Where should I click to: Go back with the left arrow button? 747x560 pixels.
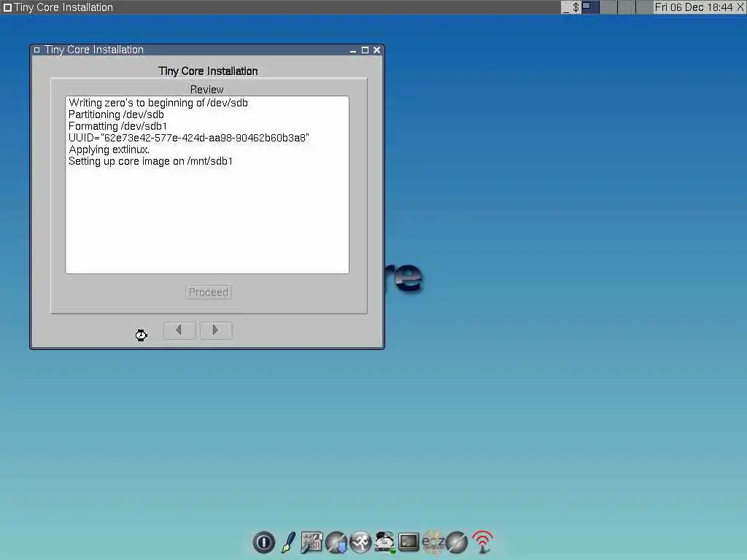pyautogui.click(x=179, y=330)
